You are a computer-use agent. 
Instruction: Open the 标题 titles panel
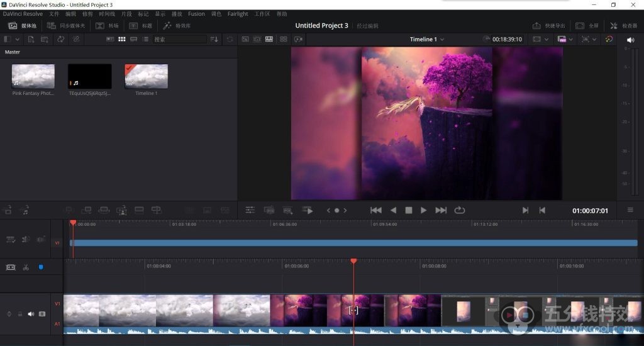click(140, 25)
